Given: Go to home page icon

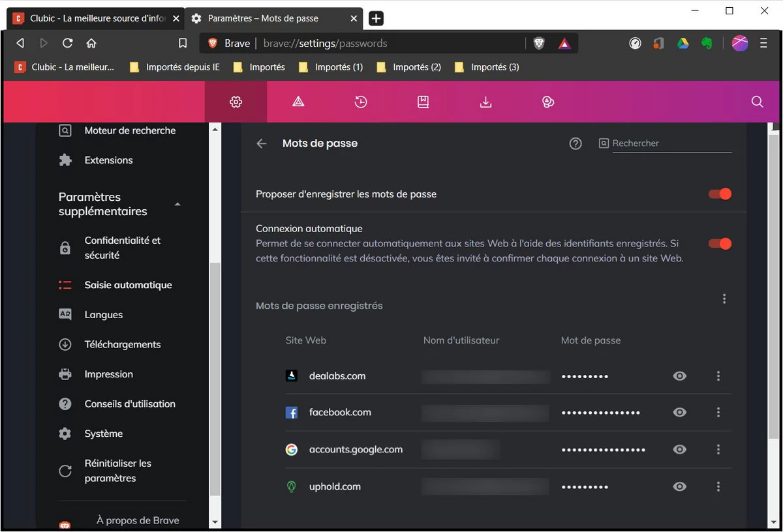Looking at the screenshot, I should [x=91, y=44].
